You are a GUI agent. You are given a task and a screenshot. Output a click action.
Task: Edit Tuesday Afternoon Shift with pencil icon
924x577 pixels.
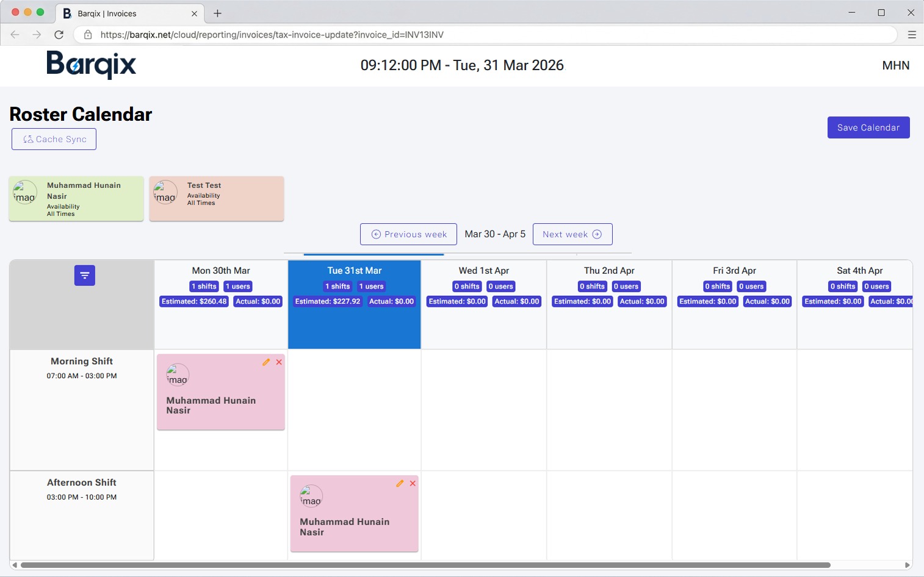pyautogui.click(x=400, y=484)
